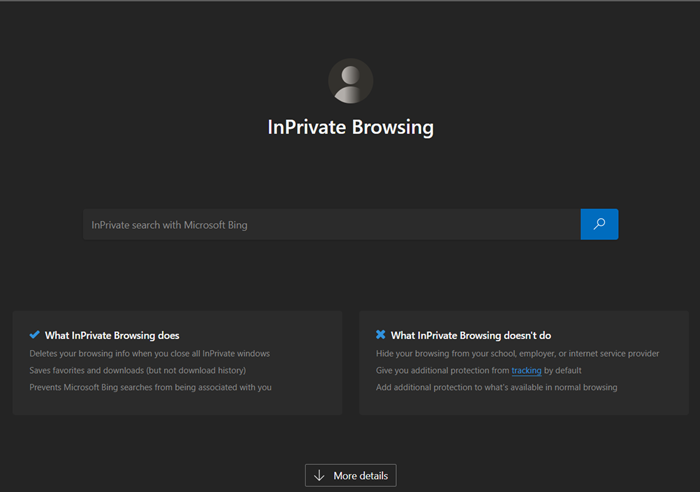Click the blue X icon
700x492 pixels.
(380, 335)
